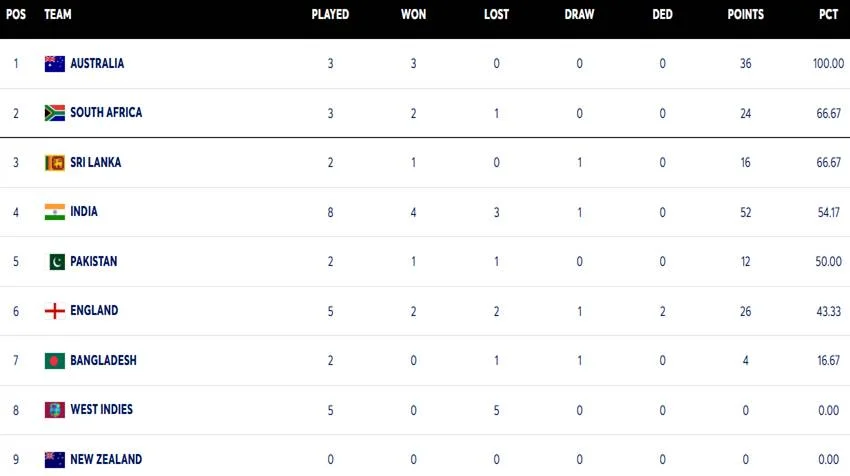850x476 pixels.
Task: Click the Sri Lanka flag icon
Action: tap(55, 163)
